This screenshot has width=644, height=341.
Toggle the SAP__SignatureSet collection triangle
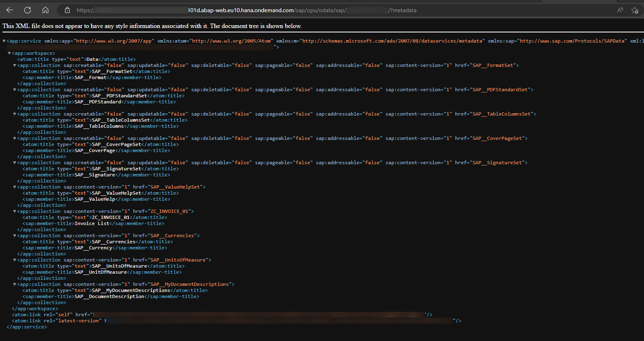pyautogui.click(x=15, y=163)
